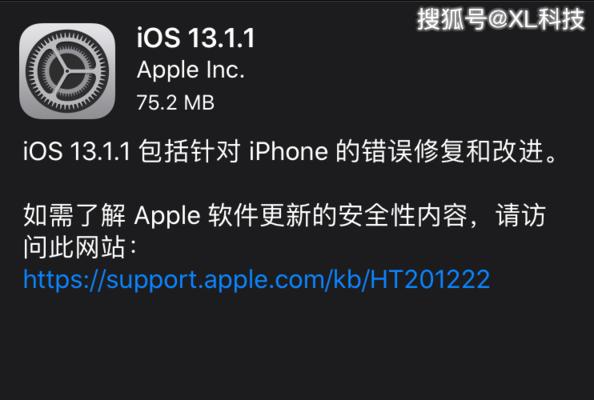This screenshot has width=594, height=400.
Task: Tap the 请访 characters at line end
Action: click(x=521, y=215)
